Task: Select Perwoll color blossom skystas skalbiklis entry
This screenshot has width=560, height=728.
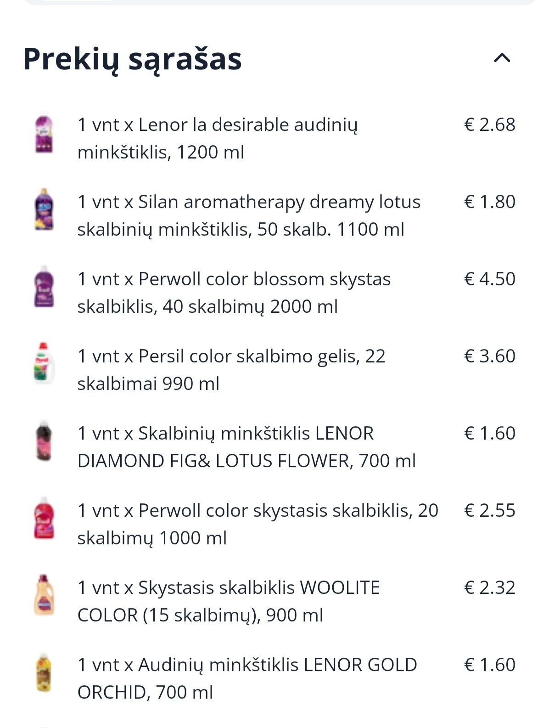Action: coord(234,293)
